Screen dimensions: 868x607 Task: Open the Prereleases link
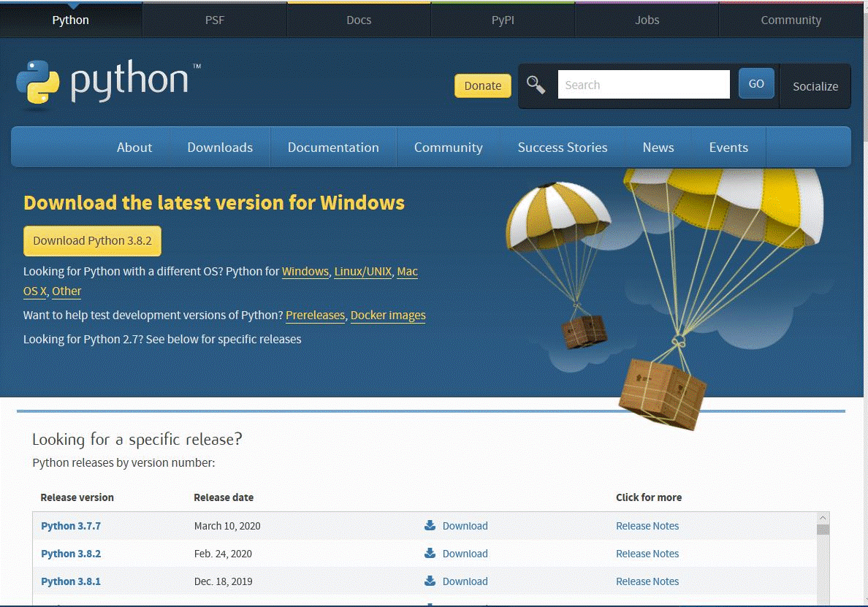[315, 315]
